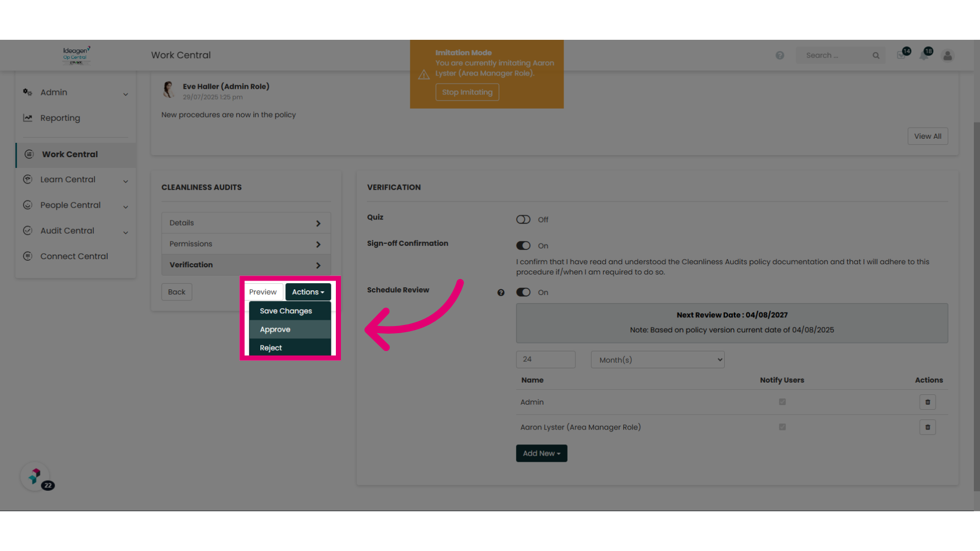
Task: Toggle Notify Users checkbox for Admin
Action: (782, 402)
